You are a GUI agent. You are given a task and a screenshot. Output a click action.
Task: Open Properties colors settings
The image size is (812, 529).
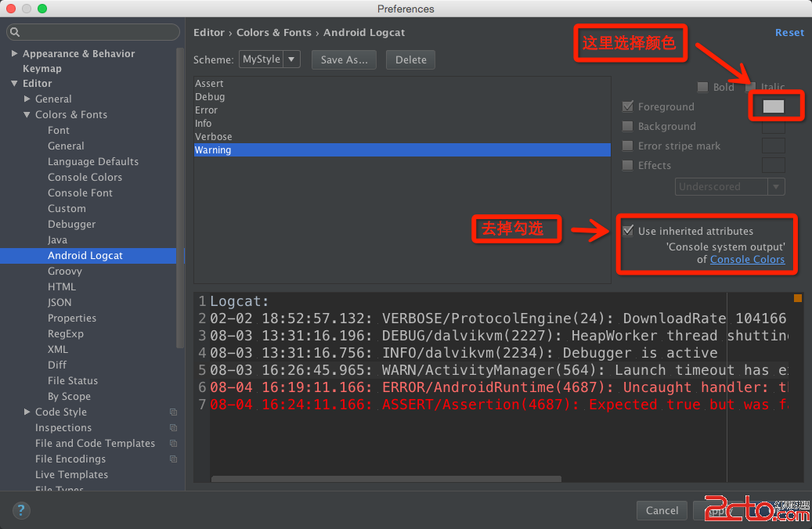(x=72, y=318)
